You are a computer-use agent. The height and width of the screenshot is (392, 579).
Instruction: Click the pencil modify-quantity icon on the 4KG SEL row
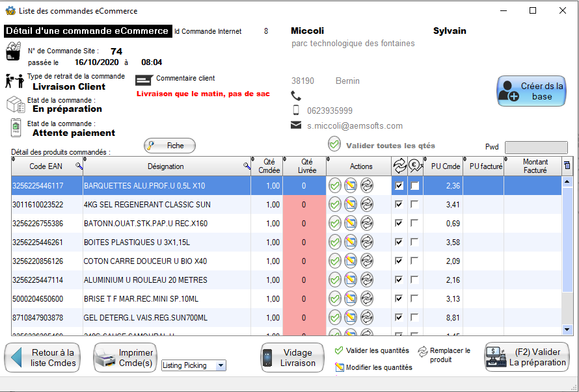(351, 204)
